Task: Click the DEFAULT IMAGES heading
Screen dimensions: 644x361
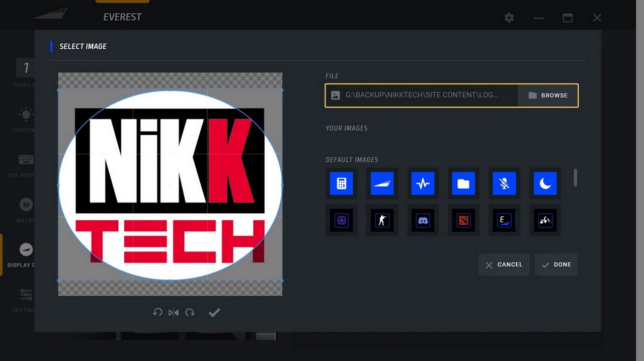Action: 352,160
